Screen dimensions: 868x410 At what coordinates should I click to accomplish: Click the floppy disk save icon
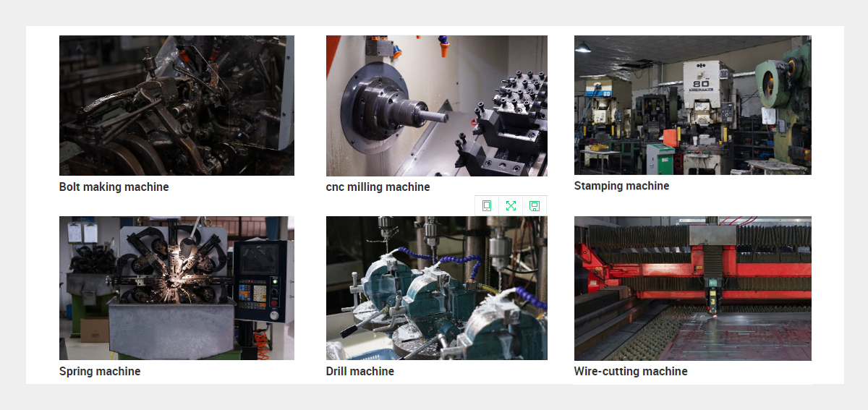tap(535, 206)
